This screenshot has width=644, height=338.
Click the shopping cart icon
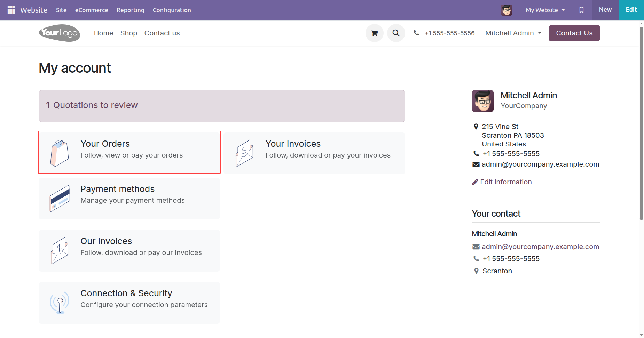click(375, 33)
